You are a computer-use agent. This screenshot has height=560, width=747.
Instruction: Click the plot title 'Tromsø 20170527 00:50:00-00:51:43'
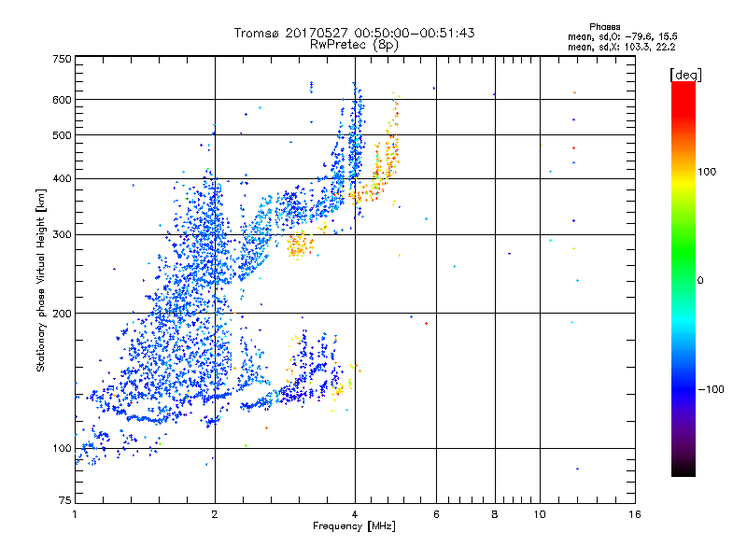354,33
